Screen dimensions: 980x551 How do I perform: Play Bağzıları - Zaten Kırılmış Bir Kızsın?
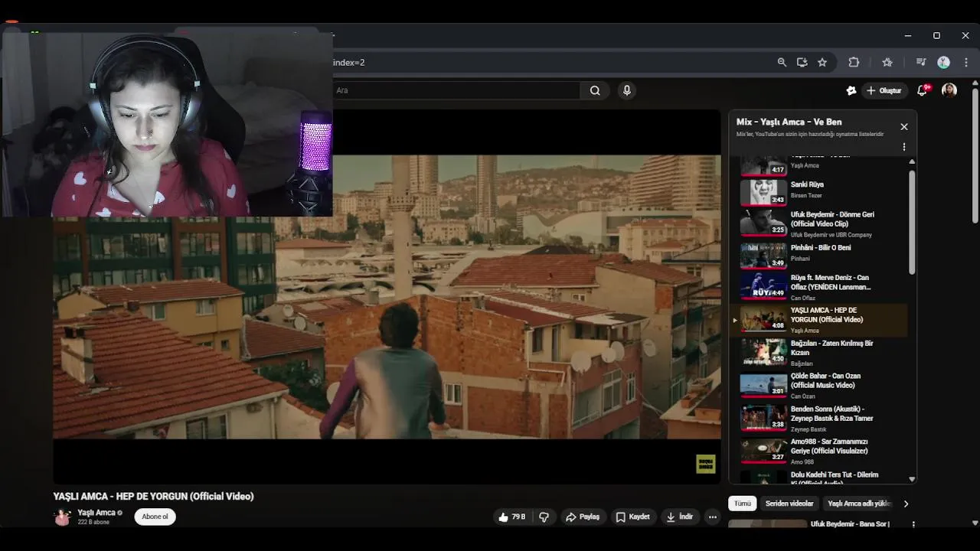click(x=823, y=352)
